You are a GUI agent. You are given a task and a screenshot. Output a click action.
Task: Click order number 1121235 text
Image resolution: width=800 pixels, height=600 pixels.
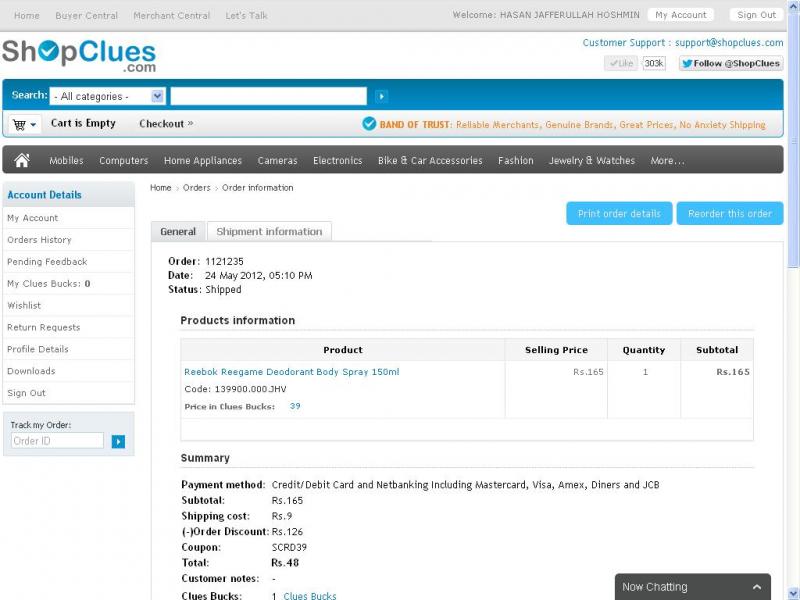point(224,261)
